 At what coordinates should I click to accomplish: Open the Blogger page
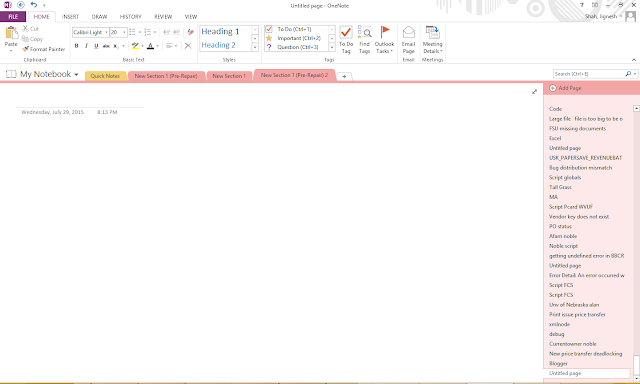[x=558, y=364]
